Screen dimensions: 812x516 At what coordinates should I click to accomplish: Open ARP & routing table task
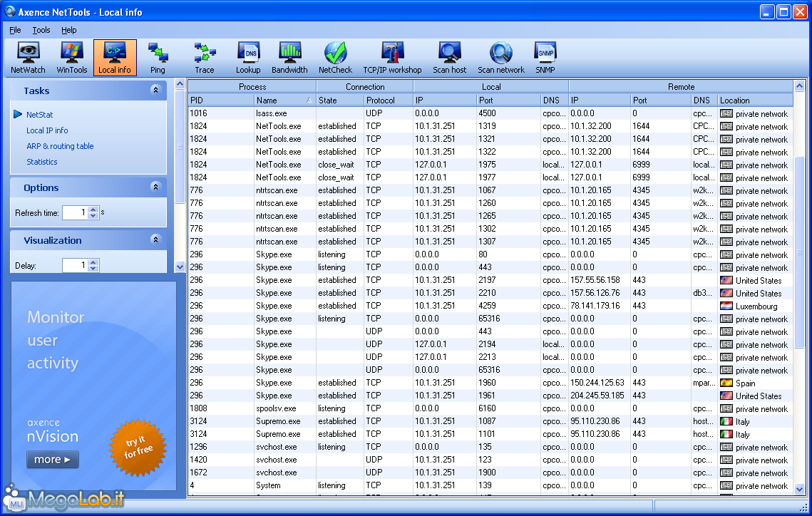(60, 146)
